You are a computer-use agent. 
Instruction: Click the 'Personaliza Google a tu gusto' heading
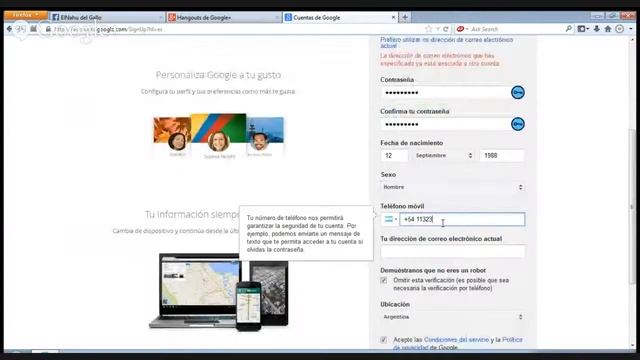pyautogui.click(x=218, y=75)
